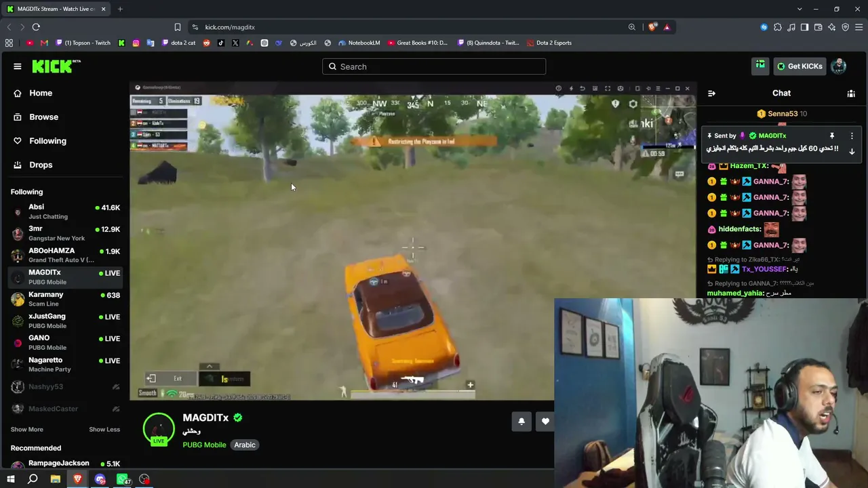This screenshot has width=868, height=488.
Task: Click muhamed_yahia username in chat
Action: point(735,293)
